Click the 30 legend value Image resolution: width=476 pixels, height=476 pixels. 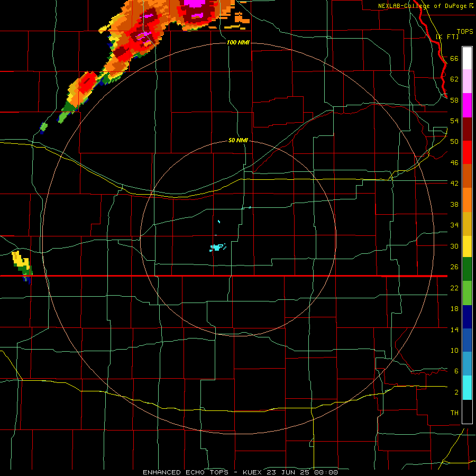tap(454, 246)
